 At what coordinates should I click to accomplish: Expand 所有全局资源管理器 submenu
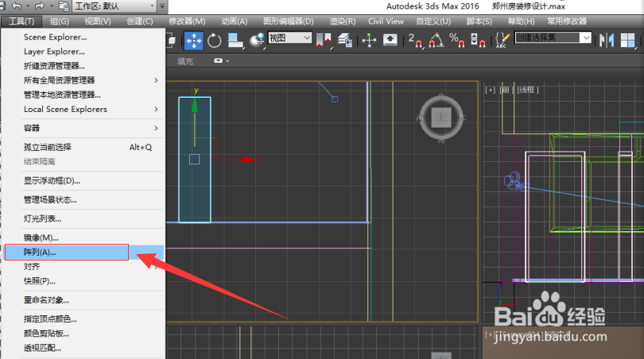coord(82,80)
